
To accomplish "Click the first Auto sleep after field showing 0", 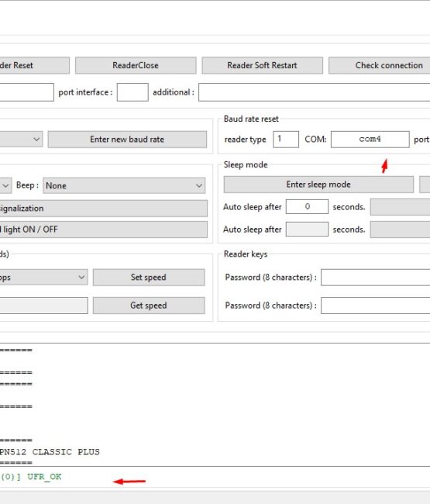I will (x=307, y=207).
